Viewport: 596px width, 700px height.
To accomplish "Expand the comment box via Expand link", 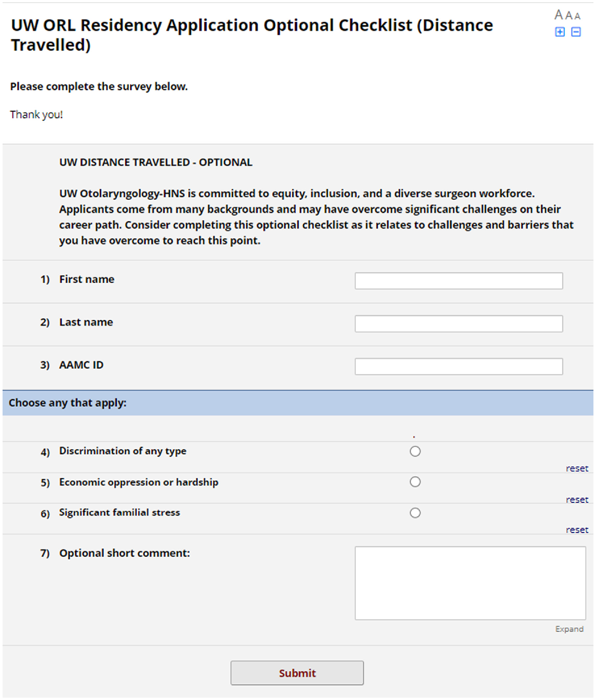I will click(x=569, y=629).
